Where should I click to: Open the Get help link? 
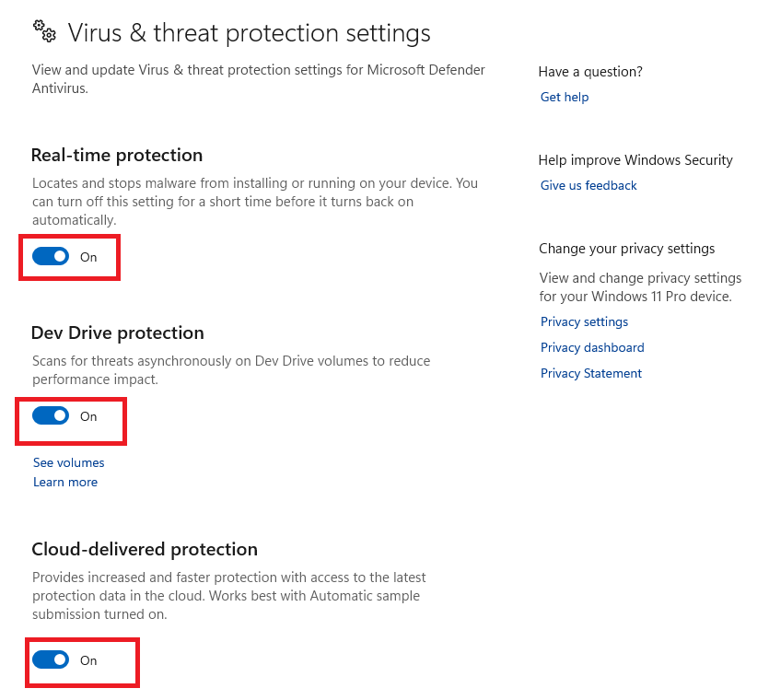pyautogui.click(x=565, y=97)
